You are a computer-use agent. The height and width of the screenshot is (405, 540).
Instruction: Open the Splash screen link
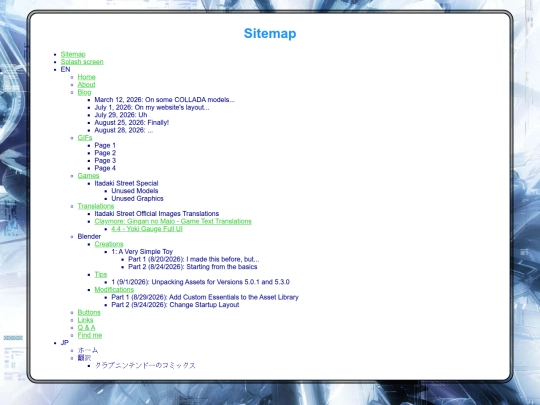[x=82, y=62]
